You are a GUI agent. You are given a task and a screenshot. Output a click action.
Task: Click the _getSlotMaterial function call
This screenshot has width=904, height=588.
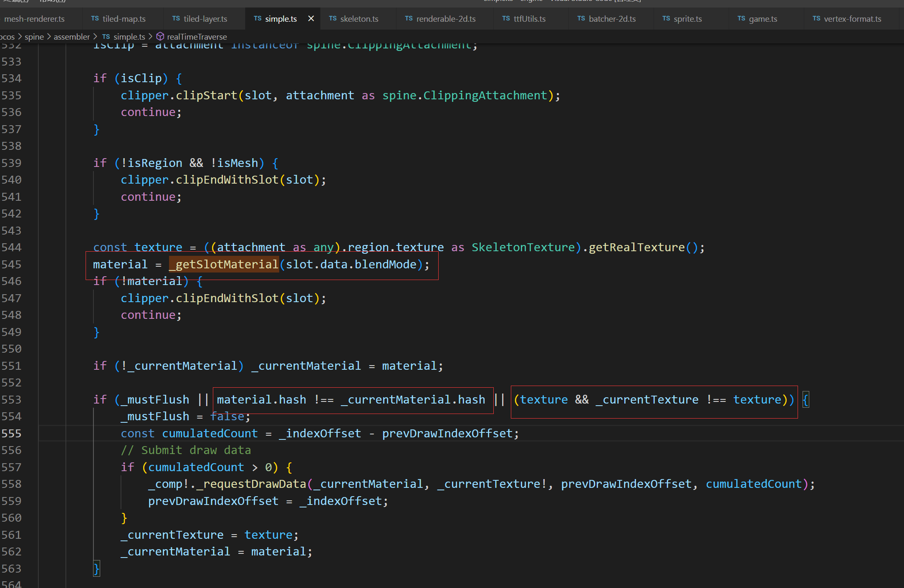coord(224,265)
